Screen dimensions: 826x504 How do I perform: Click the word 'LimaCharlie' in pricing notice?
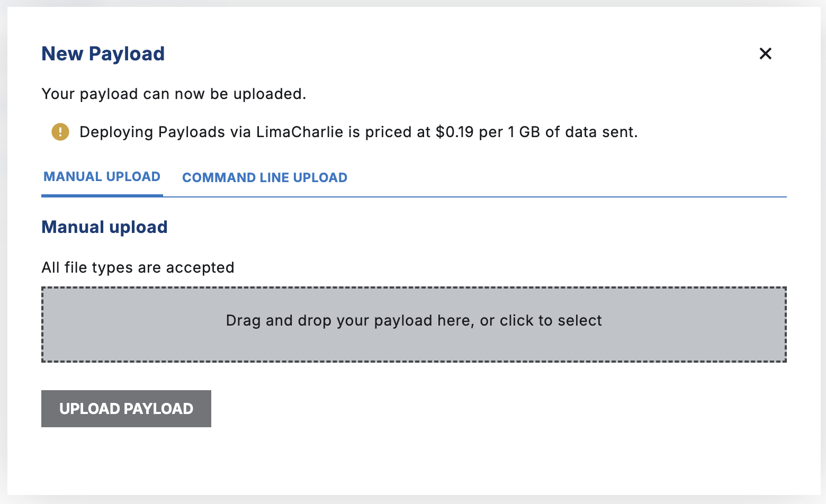[300, 132]
